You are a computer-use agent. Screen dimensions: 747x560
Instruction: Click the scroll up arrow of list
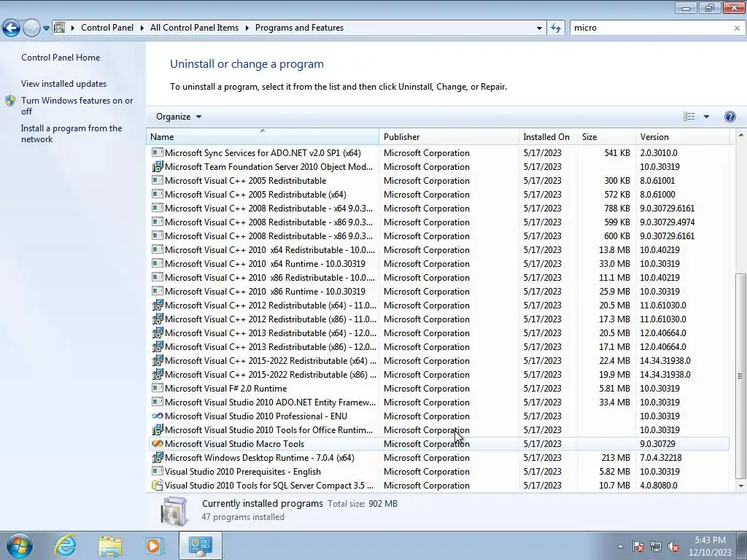(741, 135)
